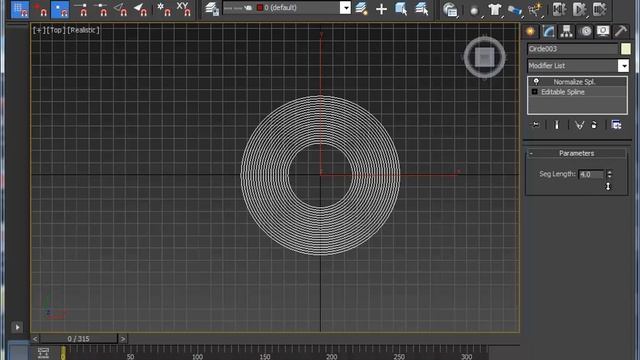Click the Circle003 object name field
The image size is (640, 360).
click(572, 49)
